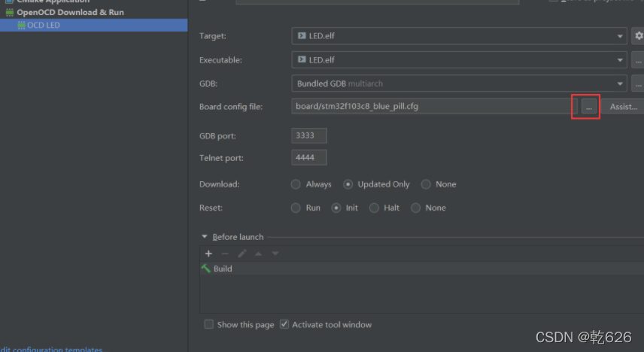Select Download None radio button
The image size is (644, 352).
[x=426, y=184]
